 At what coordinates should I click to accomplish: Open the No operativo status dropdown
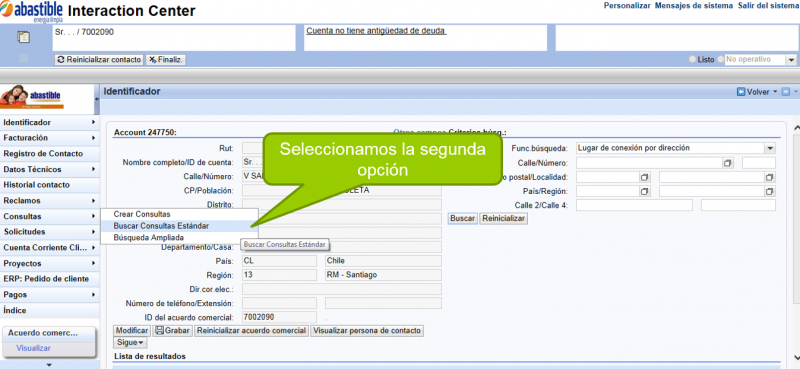point(791,60)
